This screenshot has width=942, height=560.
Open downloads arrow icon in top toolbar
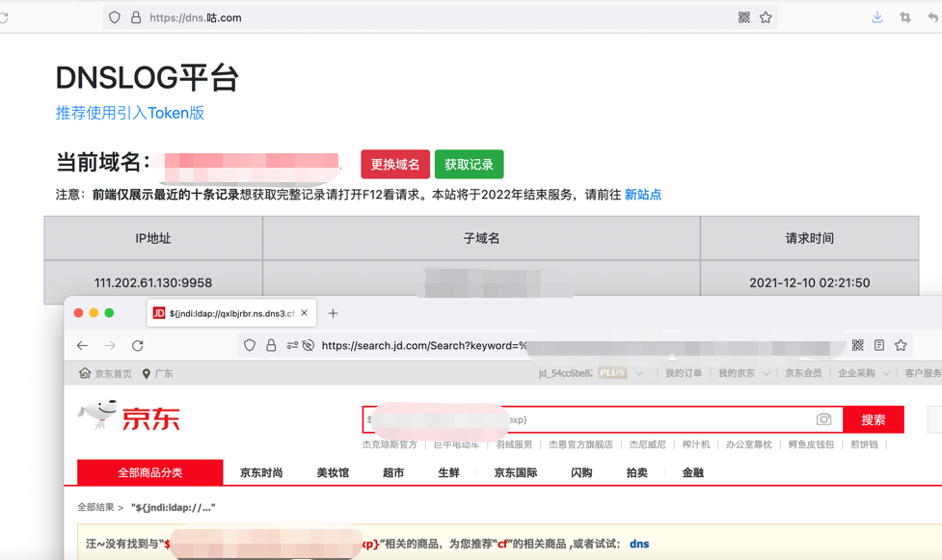coord(877,17)
